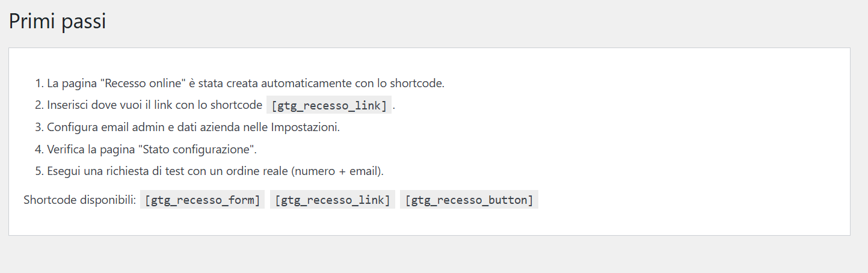
Task: Click the "Esegui una richiesta di test" step
Action: [215, 171]
